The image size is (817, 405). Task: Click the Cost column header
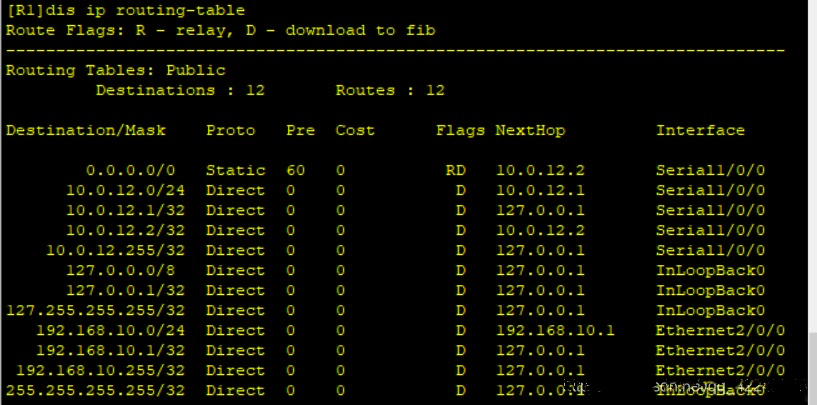coord(355,130)
